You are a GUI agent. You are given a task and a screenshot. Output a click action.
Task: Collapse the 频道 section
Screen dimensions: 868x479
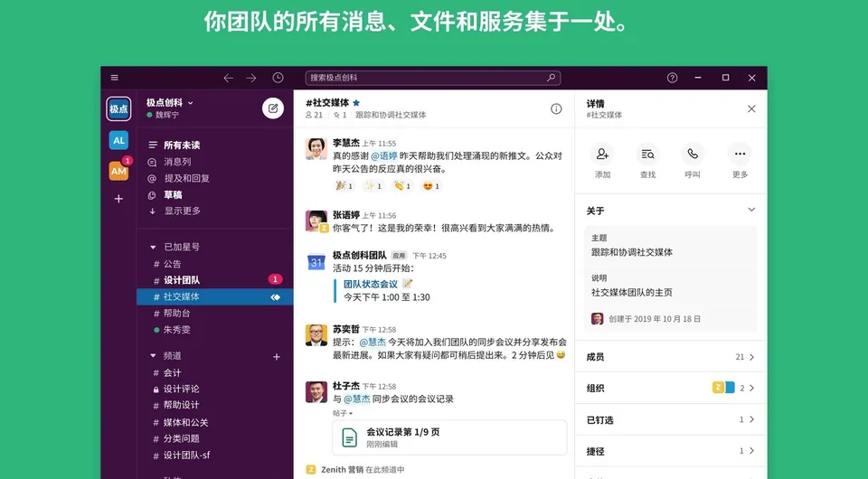tap(154, 356)
